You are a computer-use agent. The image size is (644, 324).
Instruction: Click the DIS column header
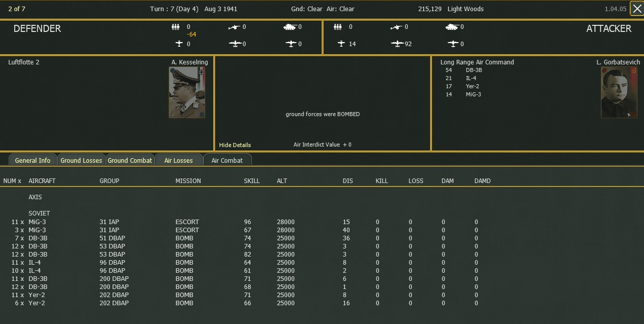pos(348,181)
